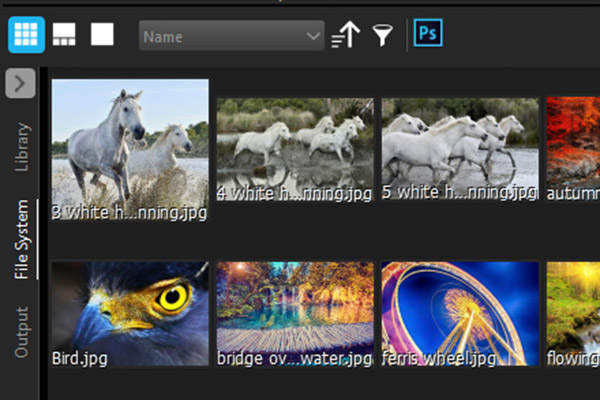This screenshot has width=600, height=400.
Task: Switch to grid thumbnail view
Action: tap(26, 34)
